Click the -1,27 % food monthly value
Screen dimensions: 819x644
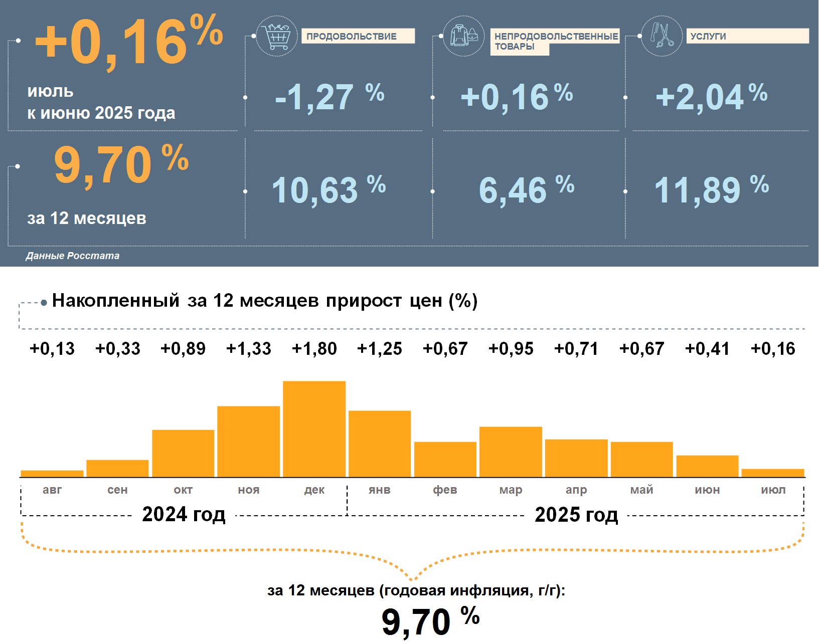(x=330, y=97)
